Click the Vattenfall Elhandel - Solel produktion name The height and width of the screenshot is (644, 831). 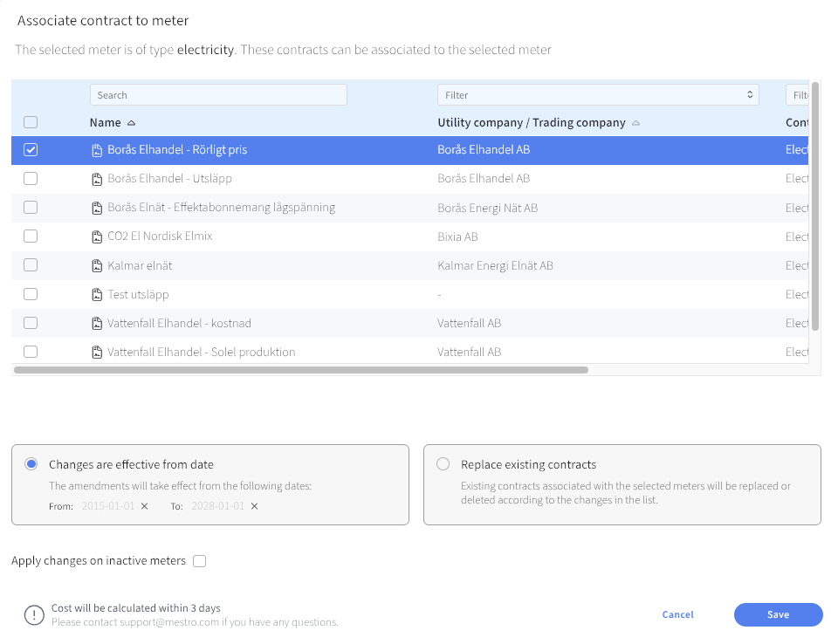(202, 353)
